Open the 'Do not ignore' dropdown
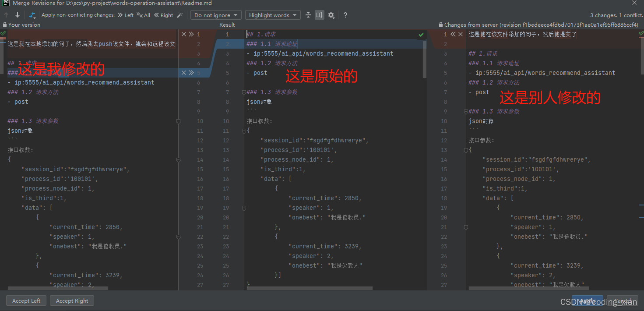644x311 pixels. (216, 15)
